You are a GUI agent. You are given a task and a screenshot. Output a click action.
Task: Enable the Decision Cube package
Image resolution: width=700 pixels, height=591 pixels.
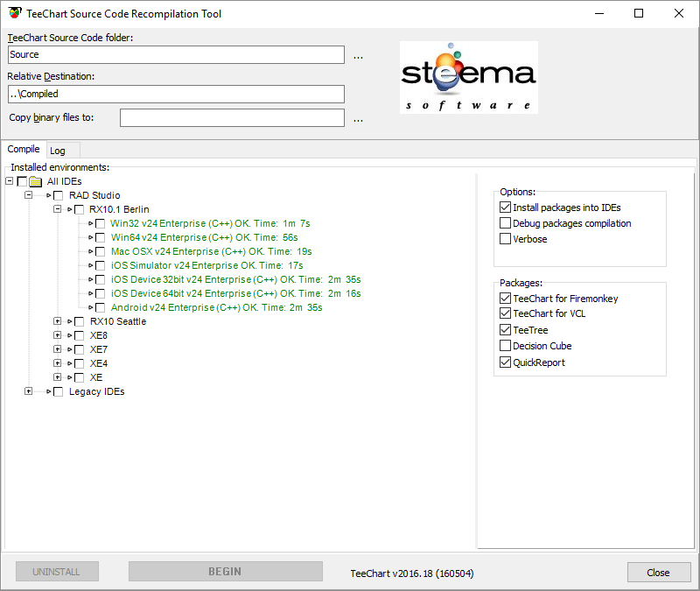point(506,345)
